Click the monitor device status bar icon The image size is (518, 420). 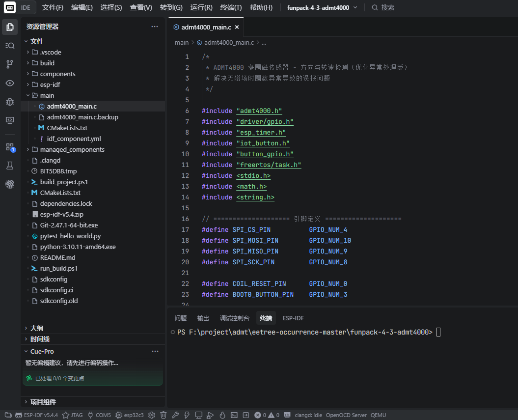(198, 415)
